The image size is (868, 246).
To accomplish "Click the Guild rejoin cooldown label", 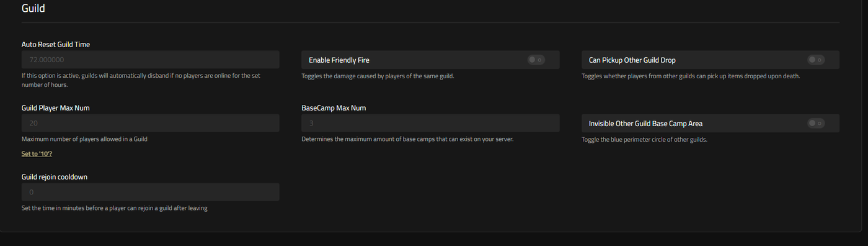I will [55, 176].
